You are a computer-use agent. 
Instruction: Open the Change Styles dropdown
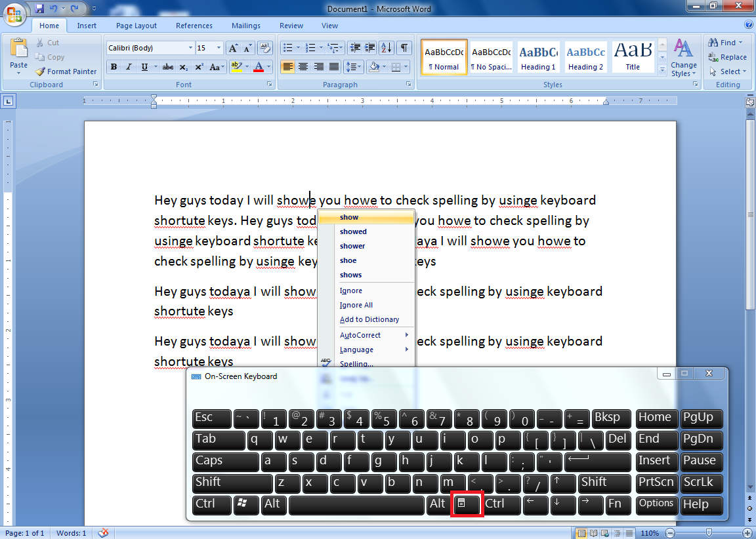coord(684,57)
